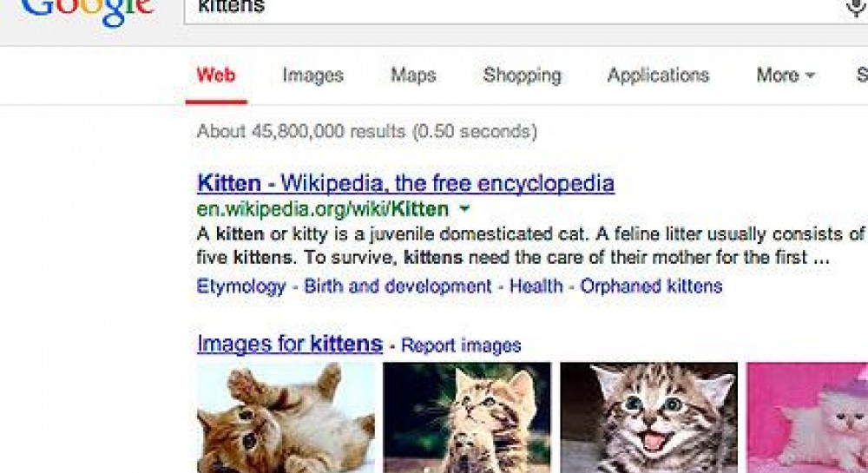Open the white kitten on pink thumbnail
Viewport: 868px width, 473px height.
[806, 417]
